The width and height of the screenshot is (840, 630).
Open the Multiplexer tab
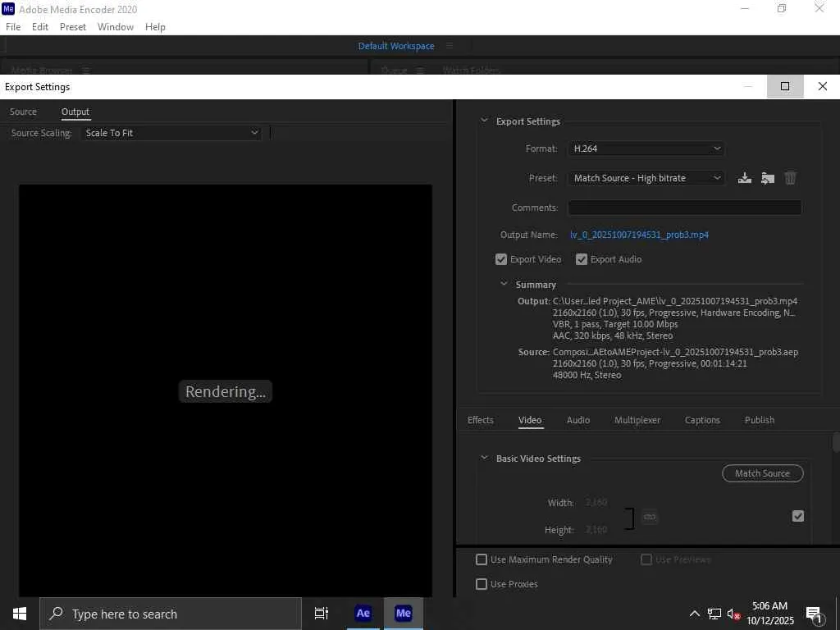pyautogui.click(x=637, y=420)
